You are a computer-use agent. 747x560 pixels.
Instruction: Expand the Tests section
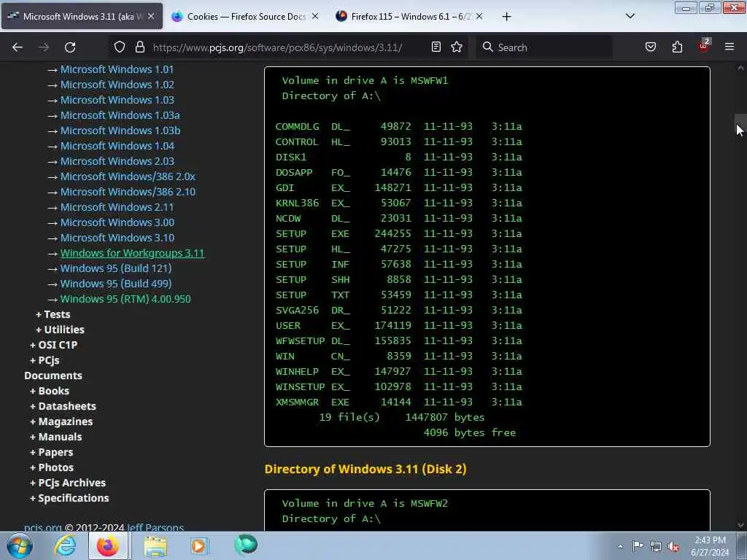click(x=53, y=314)
